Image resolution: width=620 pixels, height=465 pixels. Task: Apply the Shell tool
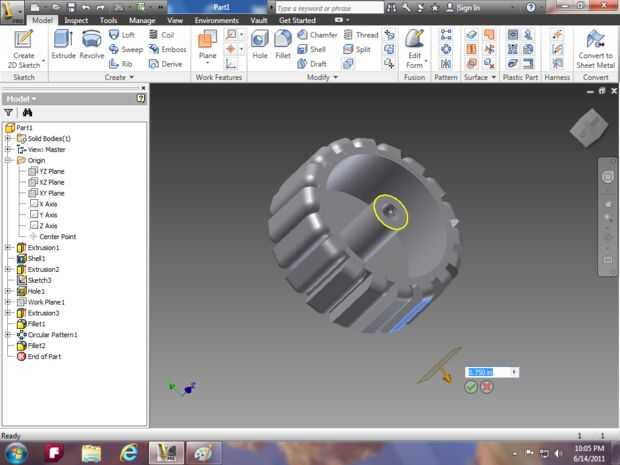click(312, 49)
